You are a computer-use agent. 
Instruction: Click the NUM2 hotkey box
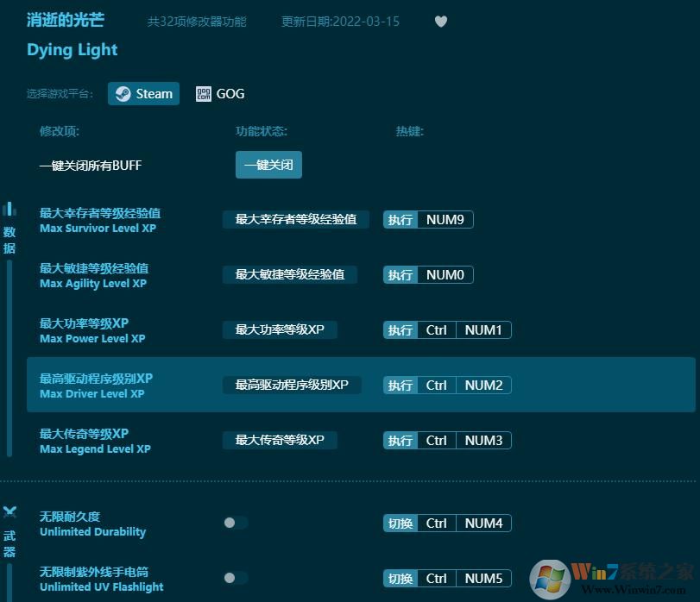[483, 385]
